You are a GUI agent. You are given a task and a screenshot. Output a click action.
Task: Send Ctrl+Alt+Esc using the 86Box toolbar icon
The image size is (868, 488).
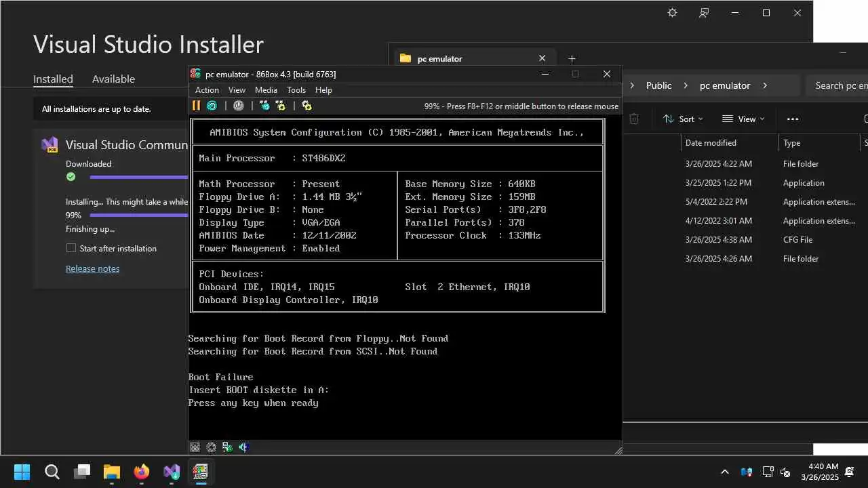click(281, 106)
